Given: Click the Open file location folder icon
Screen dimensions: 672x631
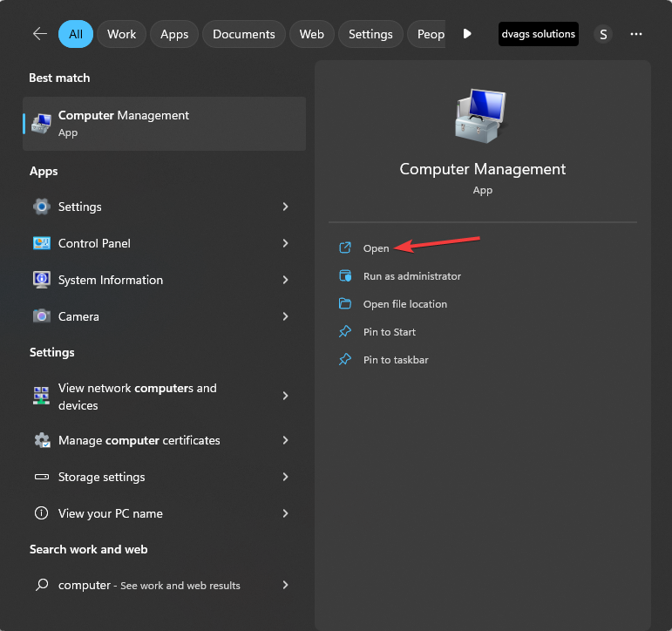Looking at the screenshot, I should click(345, 303).
